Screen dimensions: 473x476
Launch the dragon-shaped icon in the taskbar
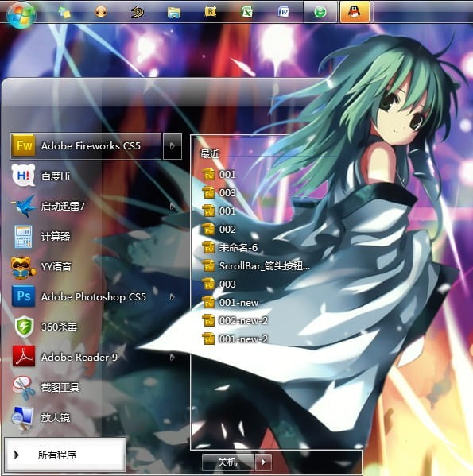[x=138, y=12]
